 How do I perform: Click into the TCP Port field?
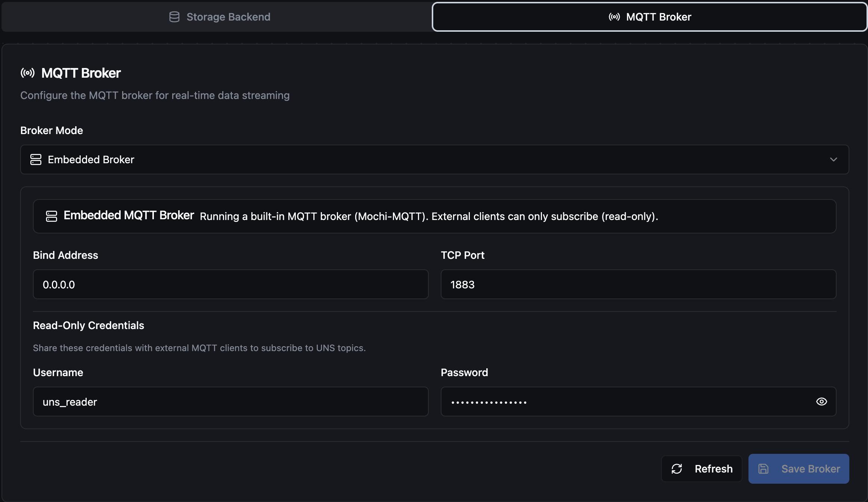click(x=638, y=284)
